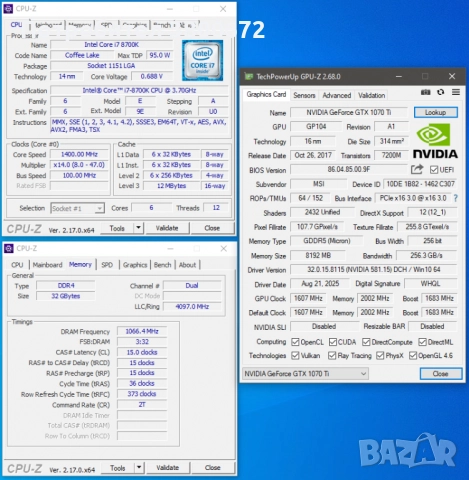Toggle the UEFI checkbox

click(434, 170)
